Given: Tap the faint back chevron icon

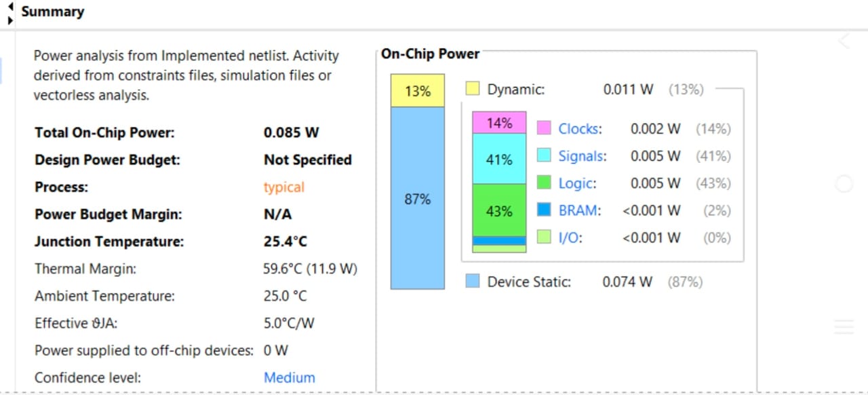Looking at the screenshot, I should (844, 41).
